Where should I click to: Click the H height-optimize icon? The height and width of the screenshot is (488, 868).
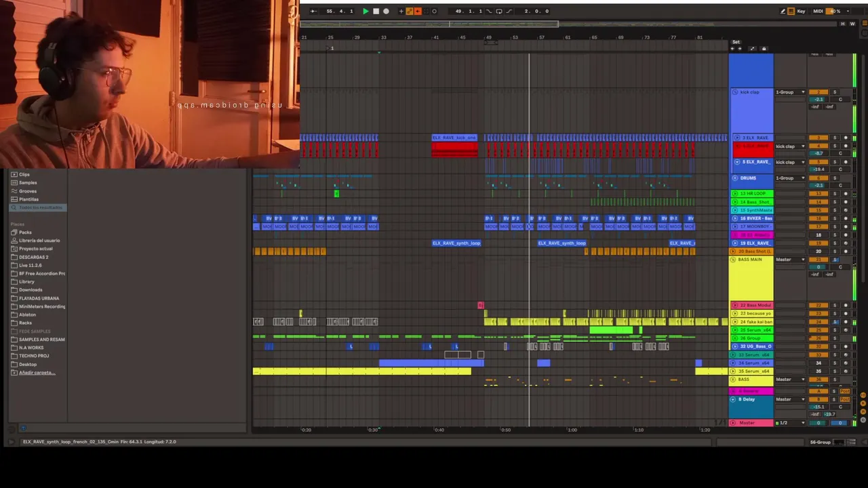(843, 24)
